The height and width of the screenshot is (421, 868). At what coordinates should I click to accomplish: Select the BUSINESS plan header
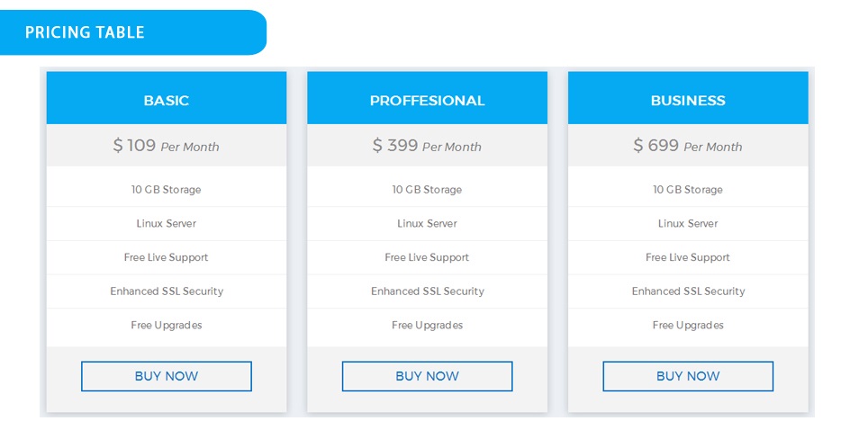coord(688,98)
